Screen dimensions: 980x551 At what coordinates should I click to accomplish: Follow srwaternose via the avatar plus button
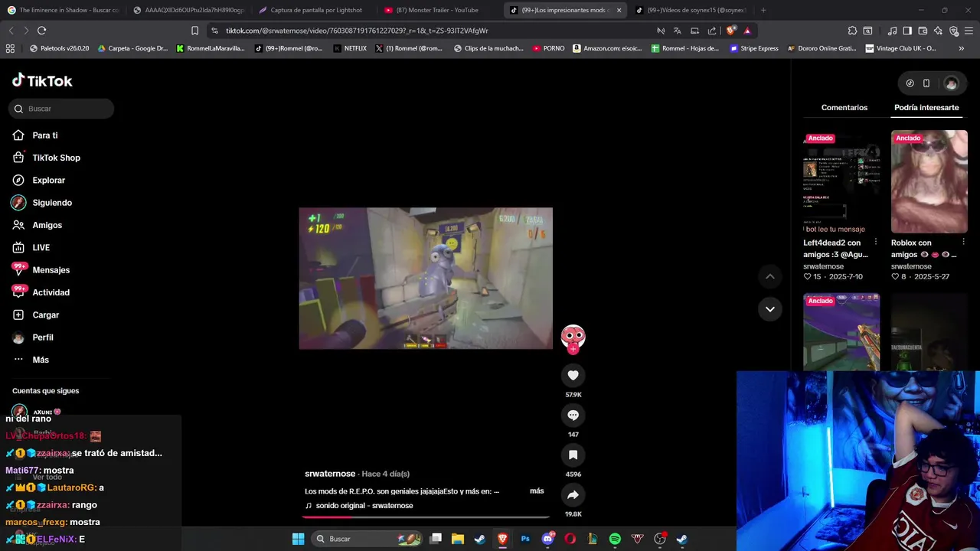pos(573,349)
